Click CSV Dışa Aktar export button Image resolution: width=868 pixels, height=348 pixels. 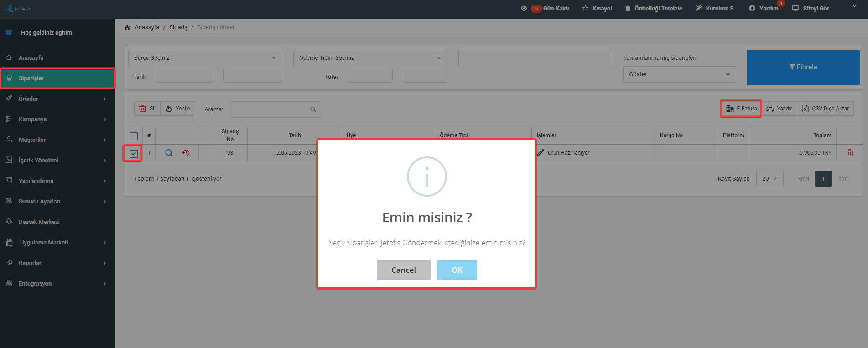coord(825,109)
